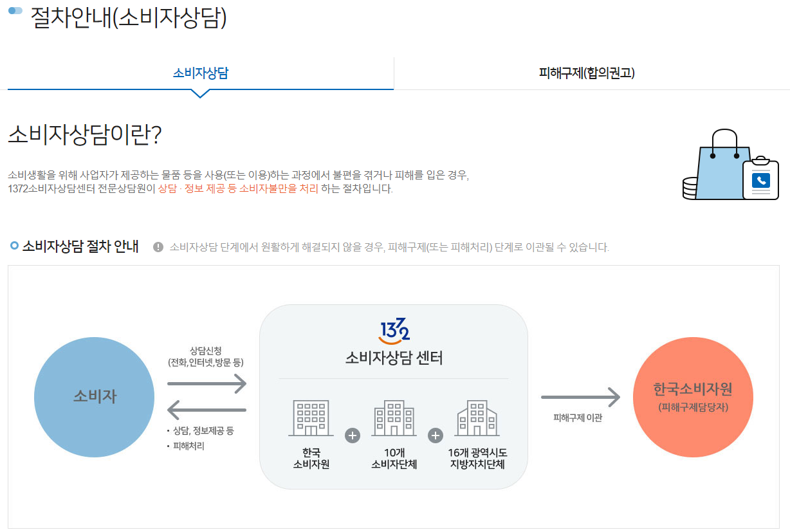This screenshot has width=790, height=532.
Task: Click the (전화,인터넷,방문 등) text
Action: pyautogui.click(x=205, y=363)
